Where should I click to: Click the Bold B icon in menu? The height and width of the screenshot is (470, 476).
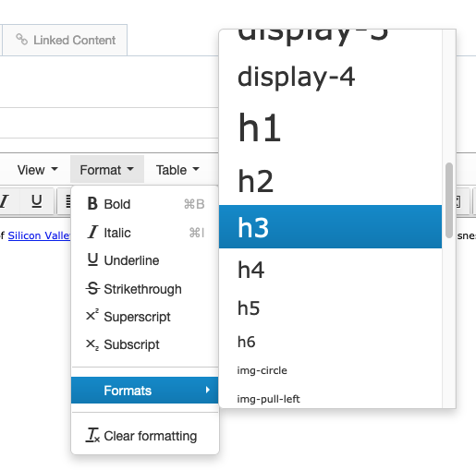coord(92,203)
